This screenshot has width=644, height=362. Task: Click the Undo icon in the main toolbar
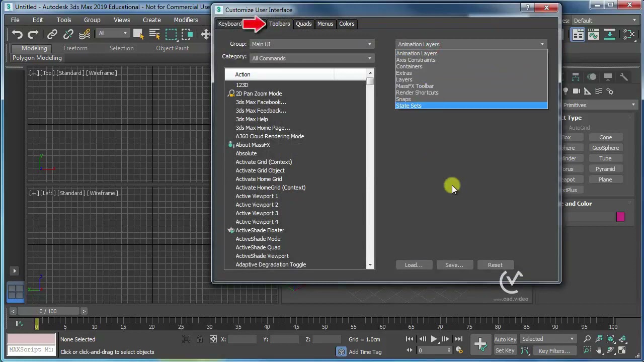(17, 34)
